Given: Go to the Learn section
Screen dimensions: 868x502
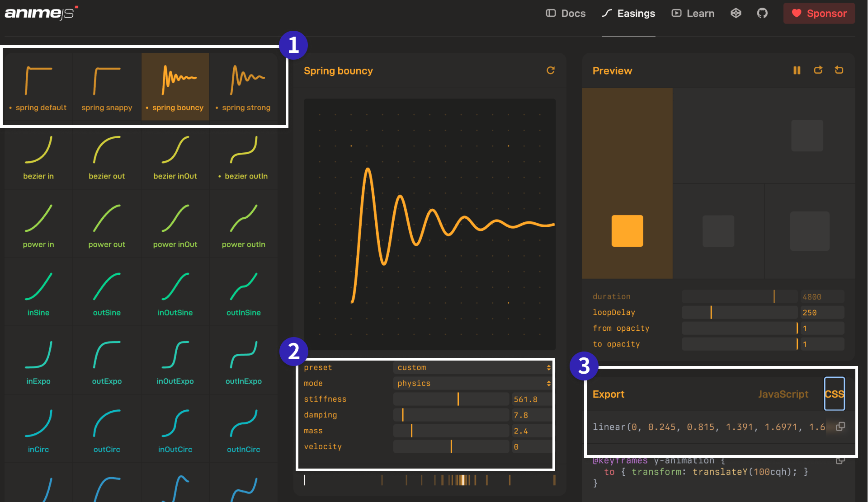Looking at the screenshot, I should point(693,13).
